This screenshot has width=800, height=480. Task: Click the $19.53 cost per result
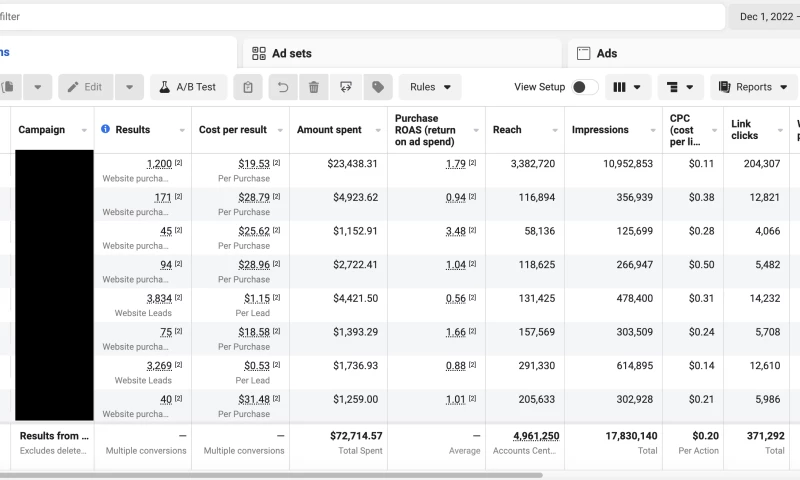point(254,164)
